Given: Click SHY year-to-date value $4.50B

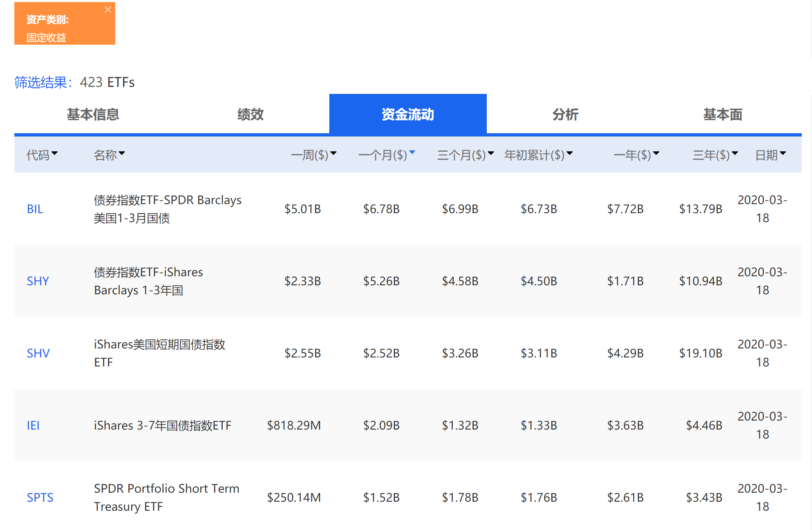Looking at the screenshot, I should click(539, 281).
